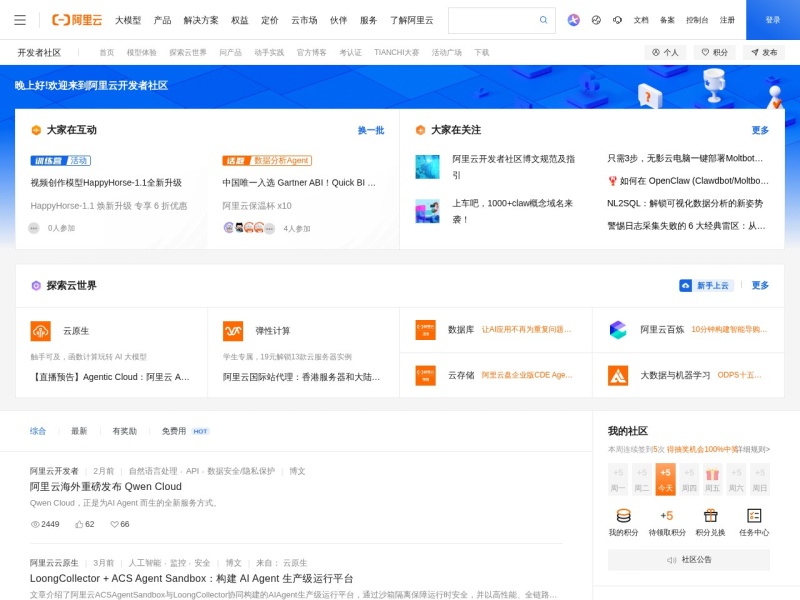Click today's +5 sign-in tile
Viewport: 800px width, 600px height.
665,479
